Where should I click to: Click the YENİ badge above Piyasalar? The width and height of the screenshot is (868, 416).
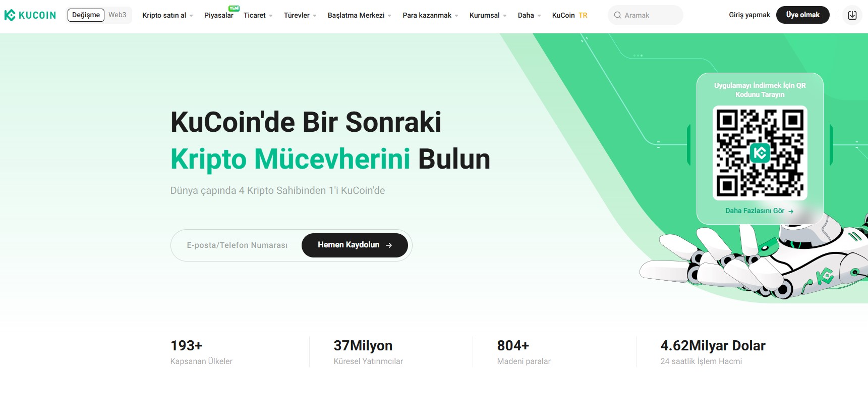pyautogui.click(x=234, y=8)
